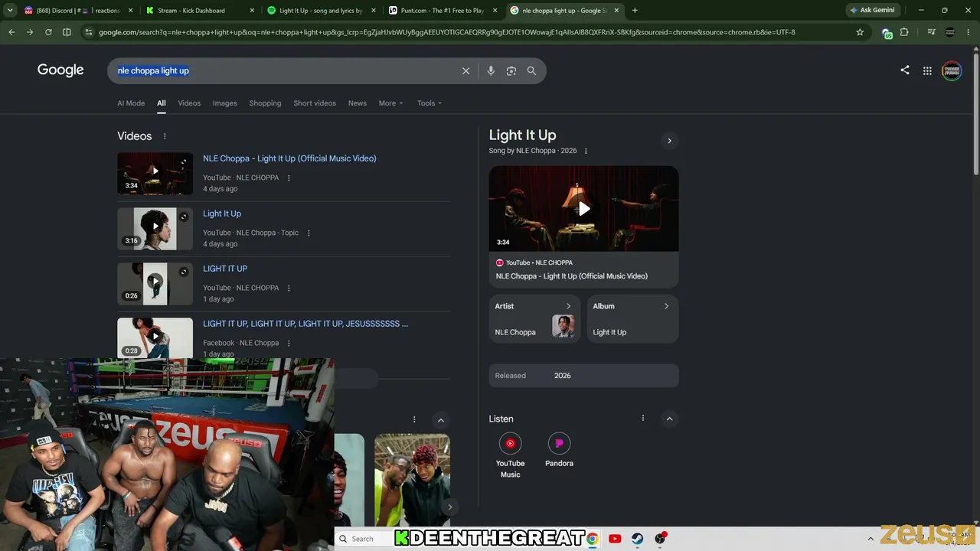Expand the More search filters dropdown
Screen dimensions: 980x551
pos(390,103)
